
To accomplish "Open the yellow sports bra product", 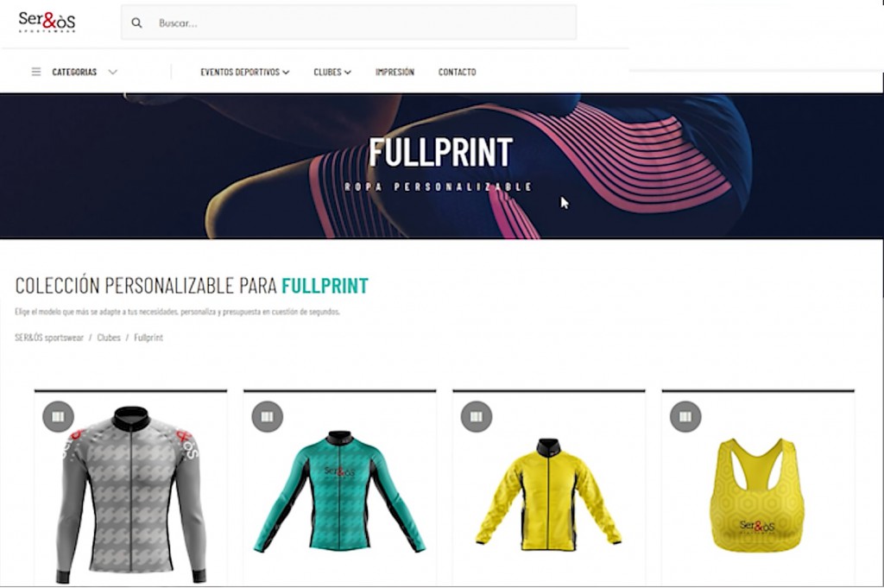I will [x=758, y=495].
